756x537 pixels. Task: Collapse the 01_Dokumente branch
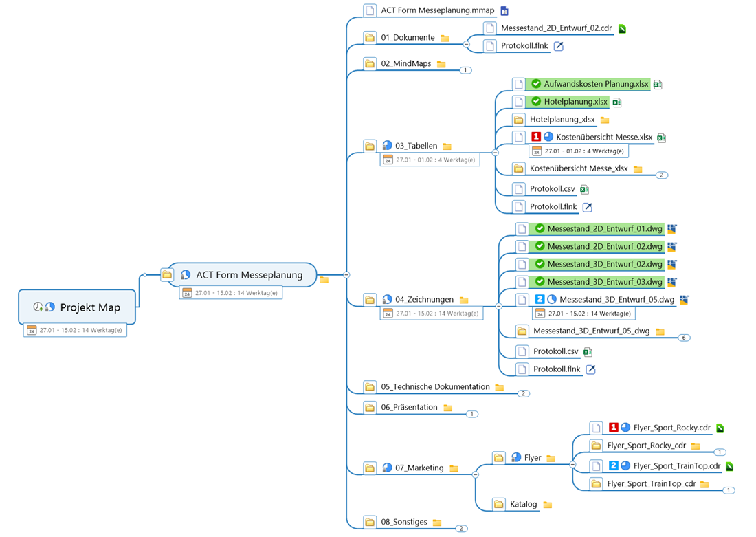pos(466,45)
